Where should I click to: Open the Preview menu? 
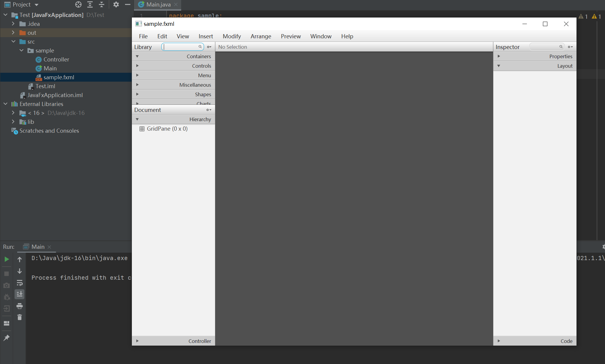point(290,36)
